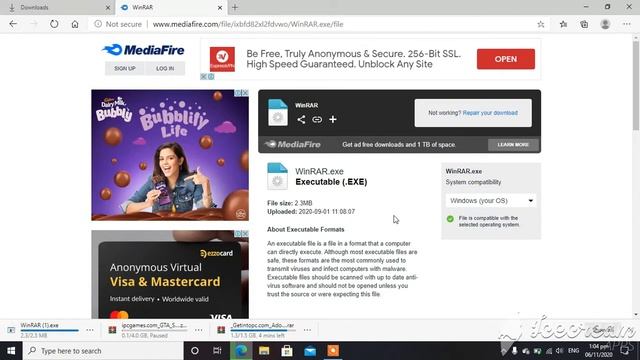
Task: Share the WinRAR file
Action: pyautogui.click(x=301, y=119)
